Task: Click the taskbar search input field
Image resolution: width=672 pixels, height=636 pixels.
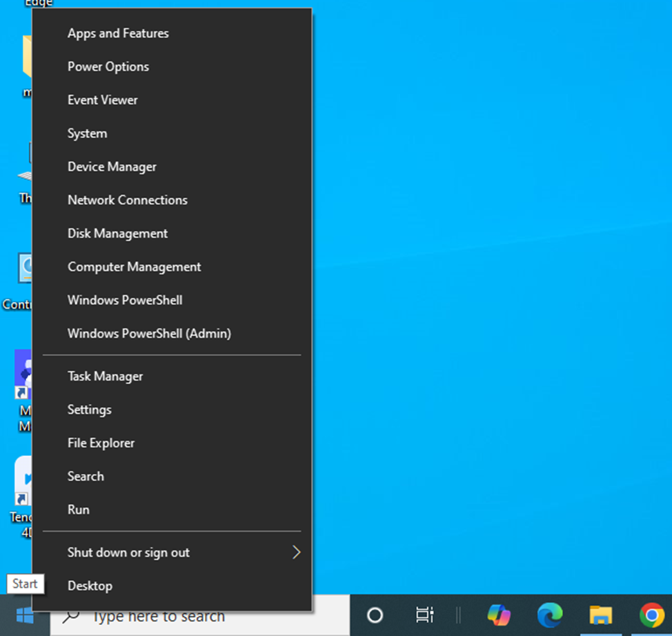Action: (x=207, y=616)
